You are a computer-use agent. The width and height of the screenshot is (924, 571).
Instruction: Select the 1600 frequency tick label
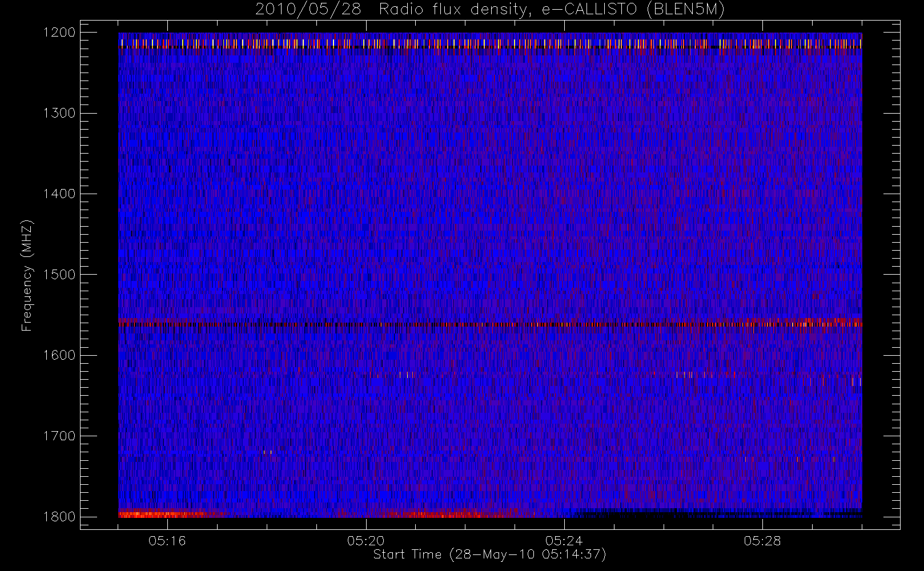pyautogui.click(x=59, y=355)
